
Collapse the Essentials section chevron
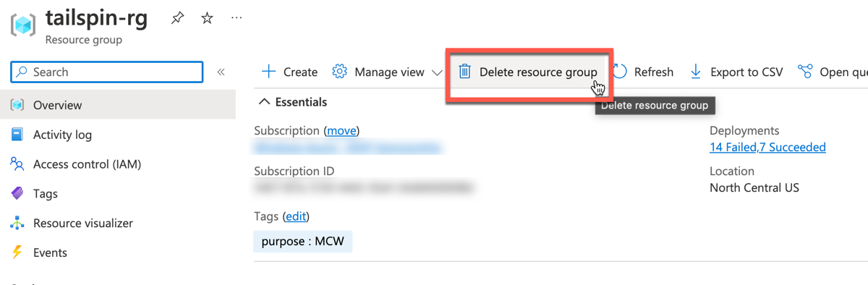point(265,102)
